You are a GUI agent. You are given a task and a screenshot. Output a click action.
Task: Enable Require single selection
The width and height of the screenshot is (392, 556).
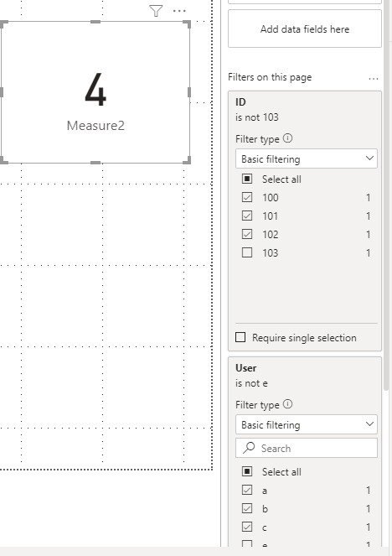(240, 337)
